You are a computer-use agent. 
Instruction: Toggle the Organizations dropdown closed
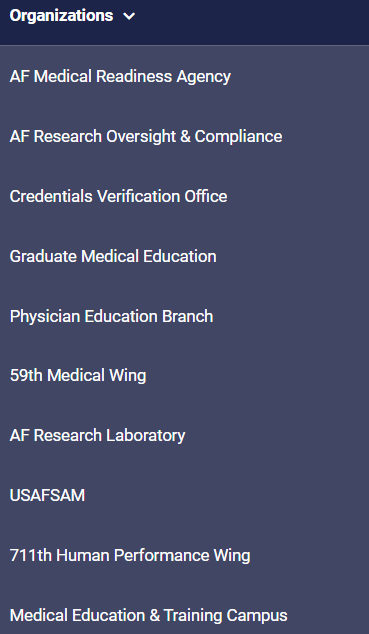pyautogui.click(x=129, y=16)
